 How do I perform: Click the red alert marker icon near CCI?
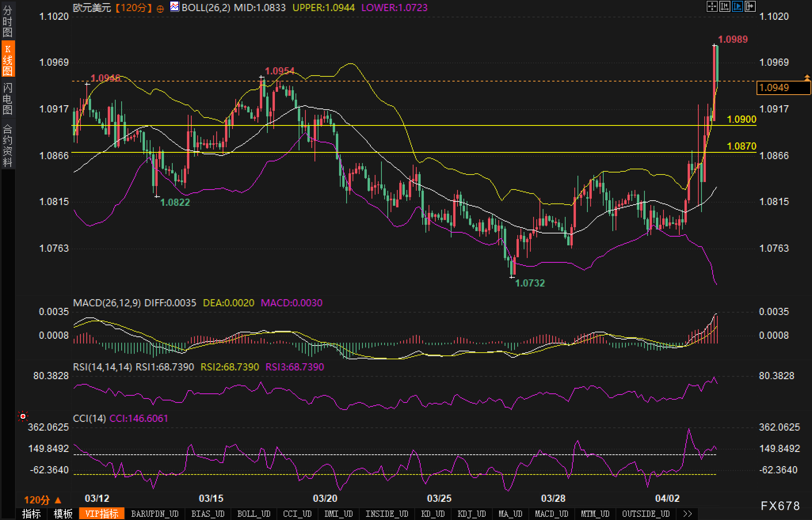[23, 416]
